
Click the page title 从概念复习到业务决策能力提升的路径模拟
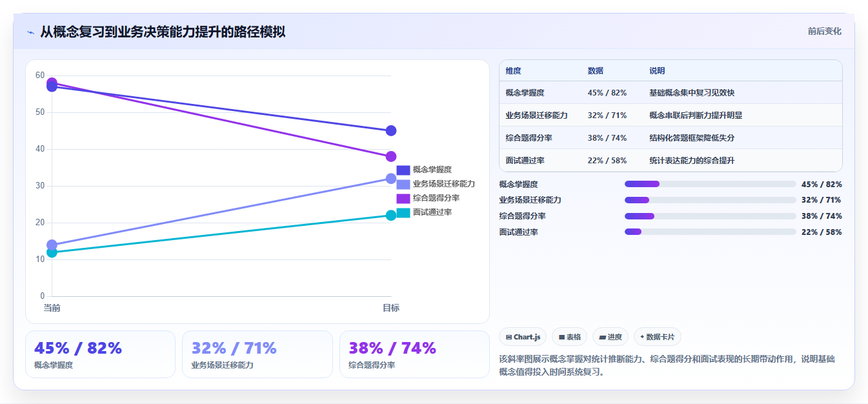pyautogui.click(x=163, y=32)
